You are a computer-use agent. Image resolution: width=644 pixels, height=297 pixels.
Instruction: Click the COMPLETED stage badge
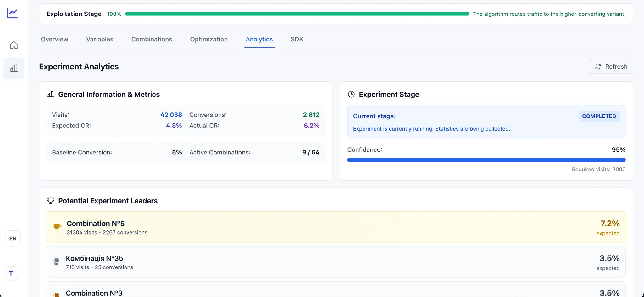[599, 116]
